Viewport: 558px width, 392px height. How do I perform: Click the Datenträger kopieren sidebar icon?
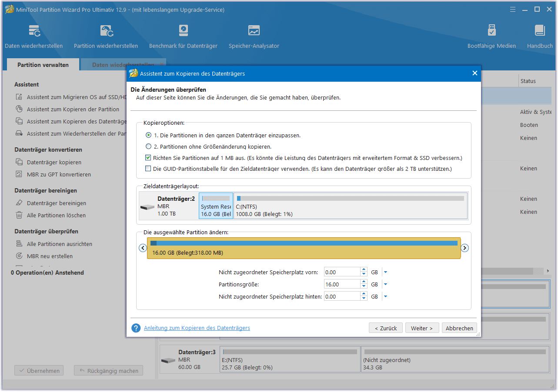pos(19,163)
